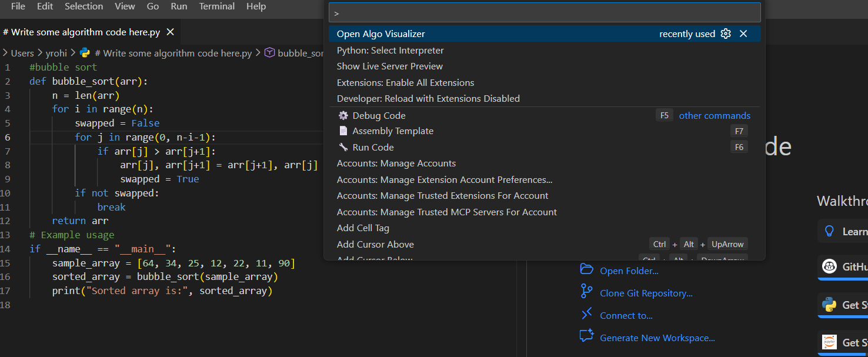868x357 pixels.
Task: Click Clone Git Repository link
Action: (x=646, y=293)
